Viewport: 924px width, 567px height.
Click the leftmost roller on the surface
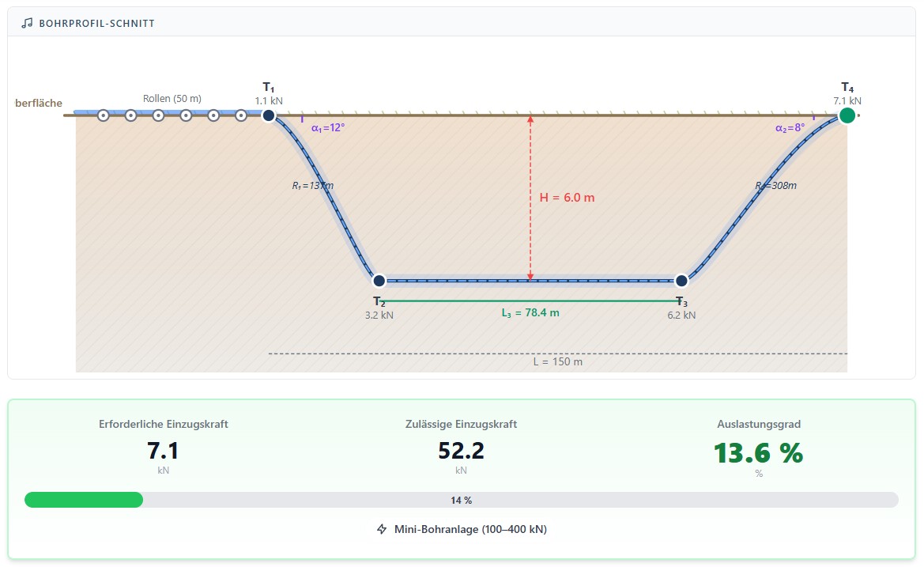point(103,115)
